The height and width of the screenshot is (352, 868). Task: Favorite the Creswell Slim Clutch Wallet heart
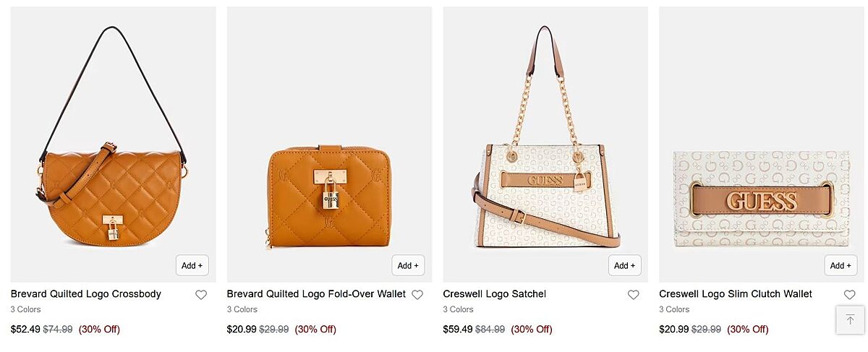coord(850,295)
